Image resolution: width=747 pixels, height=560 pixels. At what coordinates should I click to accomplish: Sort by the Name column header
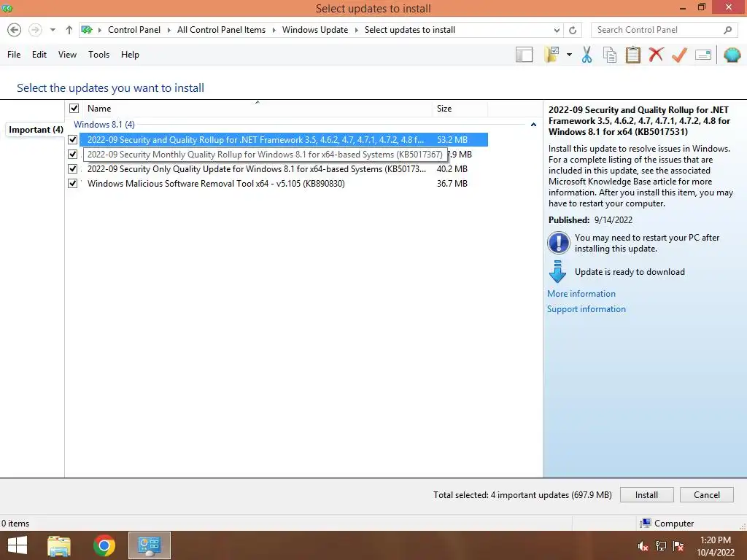(x=99, y=109)
